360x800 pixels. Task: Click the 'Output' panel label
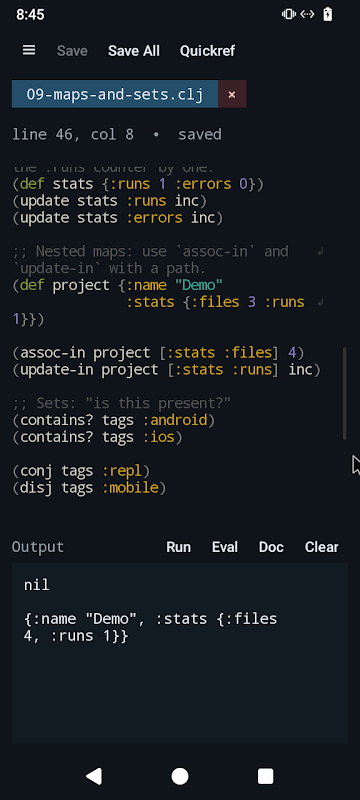point(38,547)
